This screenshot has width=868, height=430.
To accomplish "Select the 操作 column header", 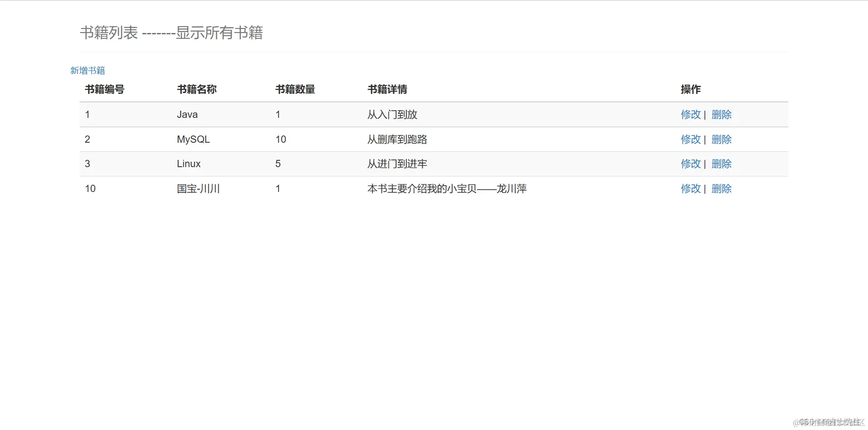I will click(x=691, y=89).
